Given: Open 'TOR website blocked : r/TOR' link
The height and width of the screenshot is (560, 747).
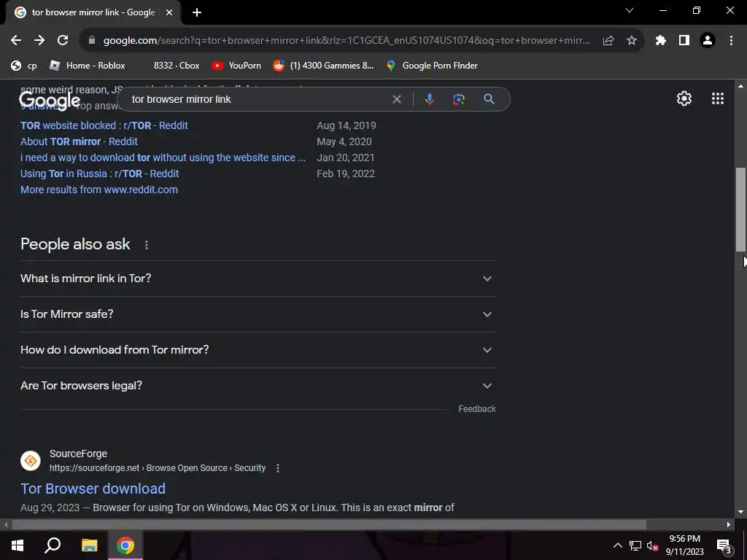Looking at the screenshot, I should 104,125.
